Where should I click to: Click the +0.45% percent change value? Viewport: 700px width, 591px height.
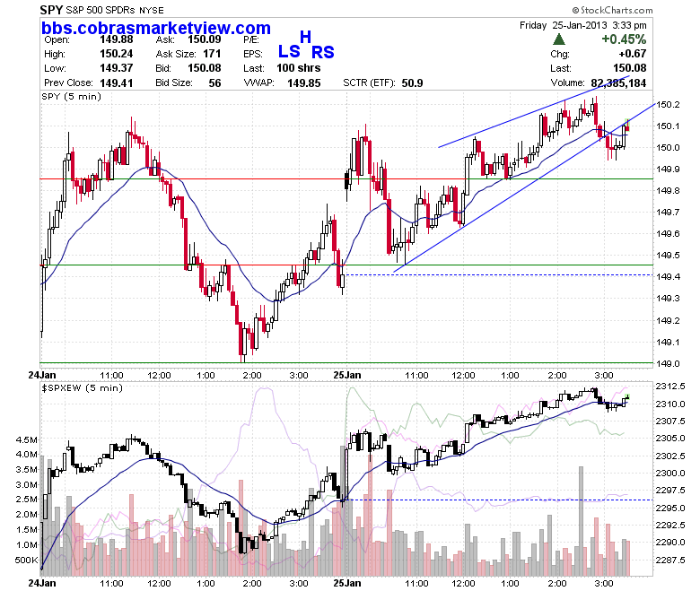click(624, 39)
